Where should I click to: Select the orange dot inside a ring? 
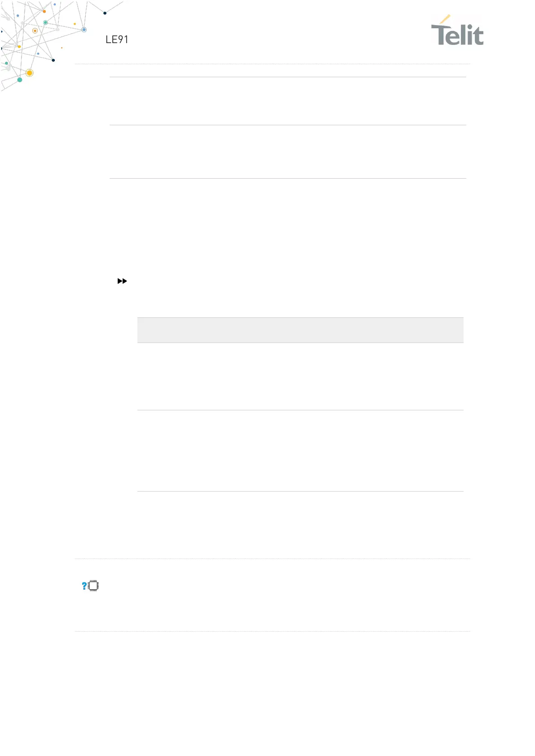[x=35, y=31]
